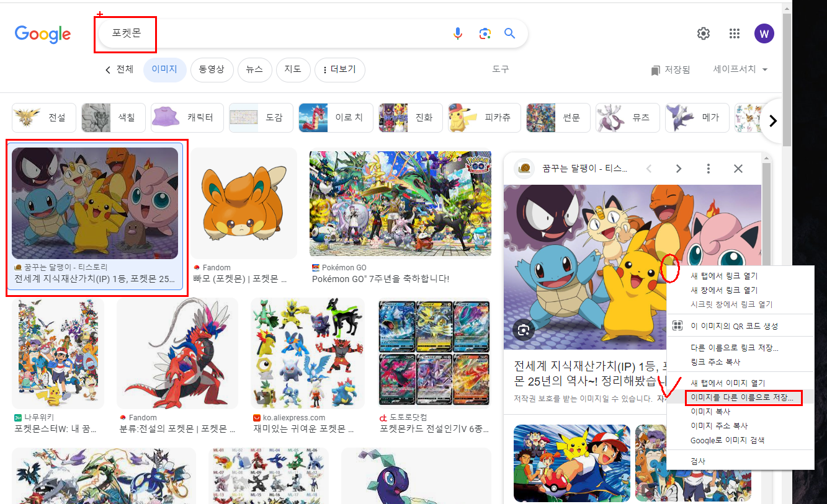Switch to the 뉴스 tab
The width and height of the screenshot is (827, 504).
254,70
